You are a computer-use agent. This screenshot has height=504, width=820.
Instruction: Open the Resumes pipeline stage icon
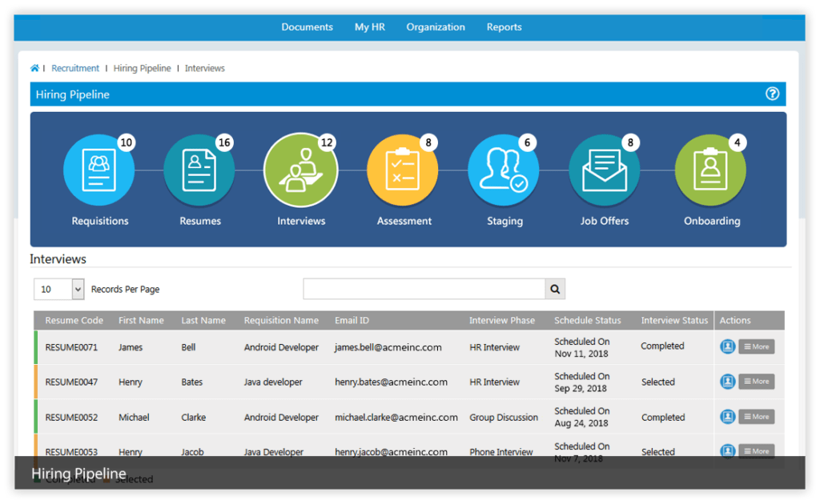coord(199,169)
